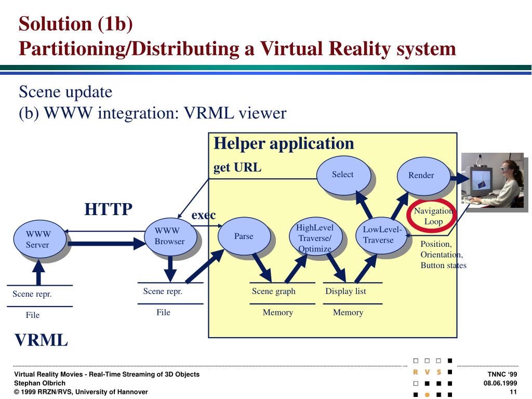
Task: Click 'Partitioning/Distributing a Virtual Reality system' heading
Action: (x=237, y=48)
